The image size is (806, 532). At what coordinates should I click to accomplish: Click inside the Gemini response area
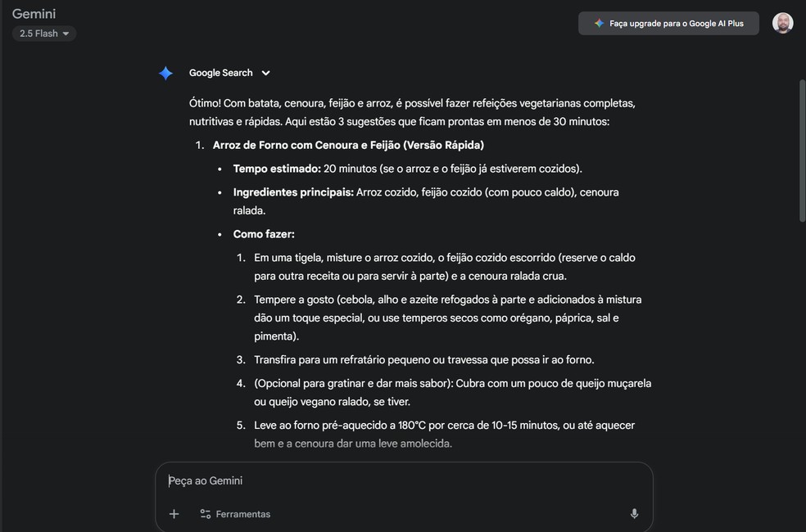point(410,246)
